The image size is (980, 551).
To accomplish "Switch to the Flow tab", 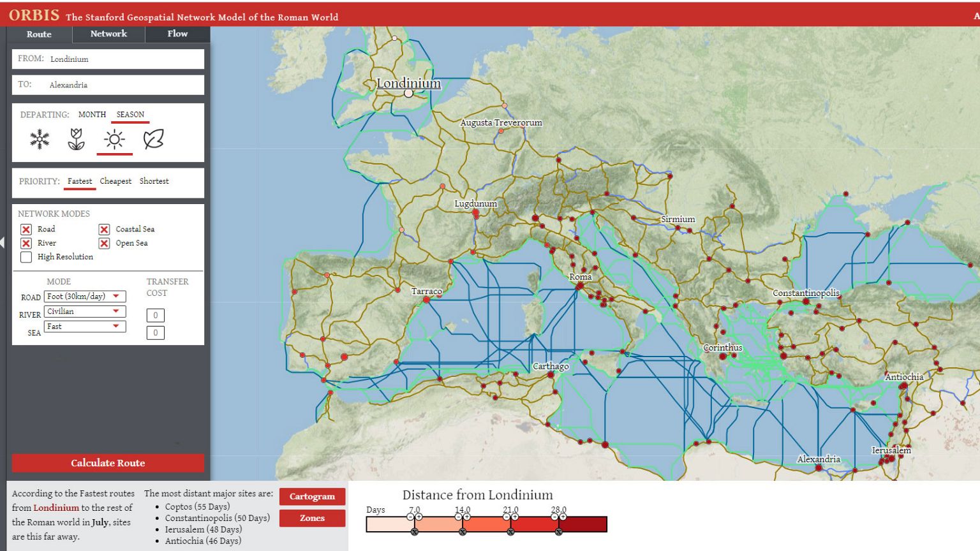I will [x=177, y=34].
